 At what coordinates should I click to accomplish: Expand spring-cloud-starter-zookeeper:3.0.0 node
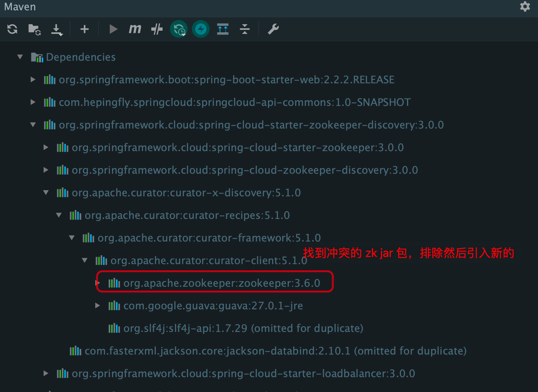click(46, 147)
